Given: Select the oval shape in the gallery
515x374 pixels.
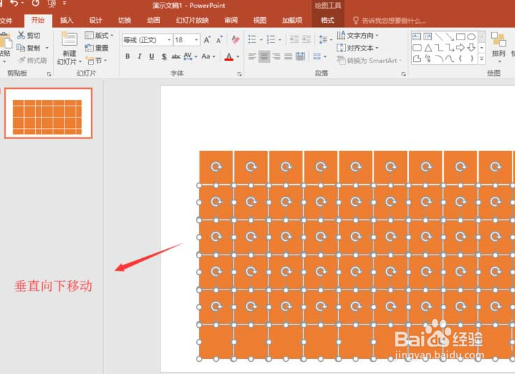Looking at the screenshot, I should point(471,36).
